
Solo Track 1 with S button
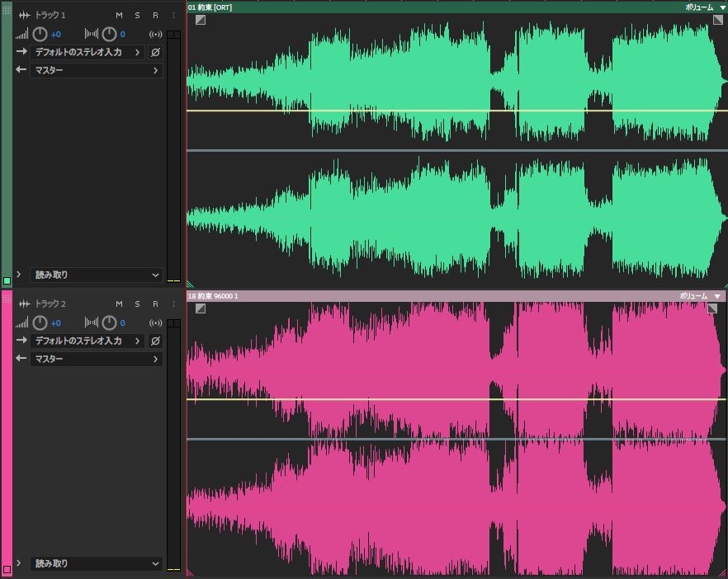point(137,16)
